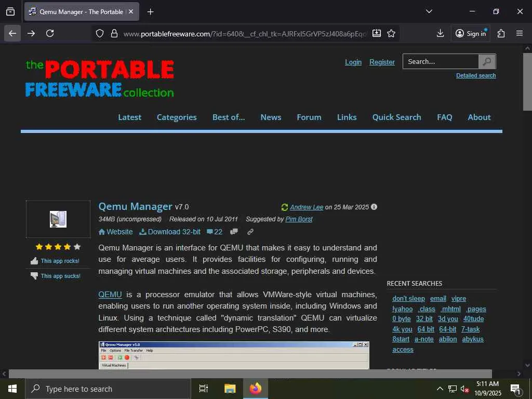Open the list all tabs dropdown
Viewport: 532px width, 399px height.
pyautogui.click(x=429, y=11)
